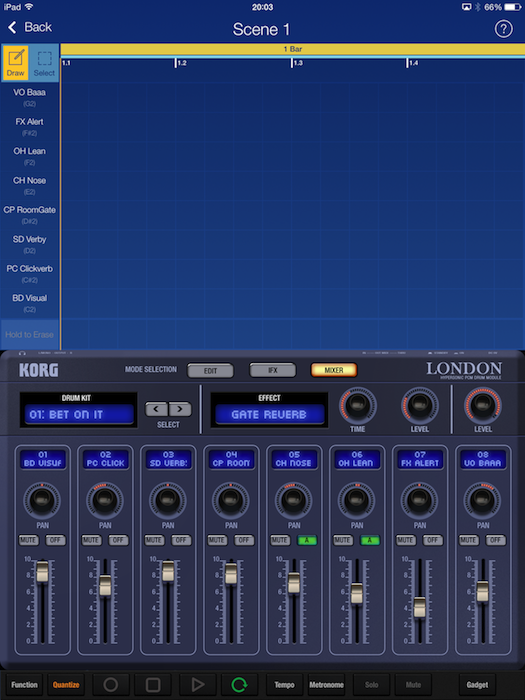Go back with the Back arrow
The image size is (525, 700).
pyautogui.click(x=29, y=27)
